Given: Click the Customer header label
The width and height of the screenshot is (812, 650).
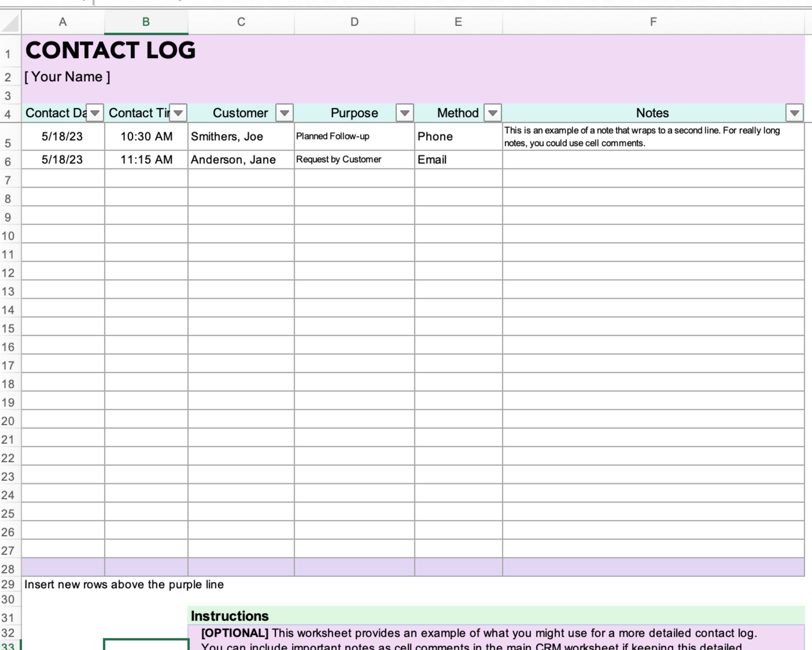Looking at the screenshot, I should point(240,113).
